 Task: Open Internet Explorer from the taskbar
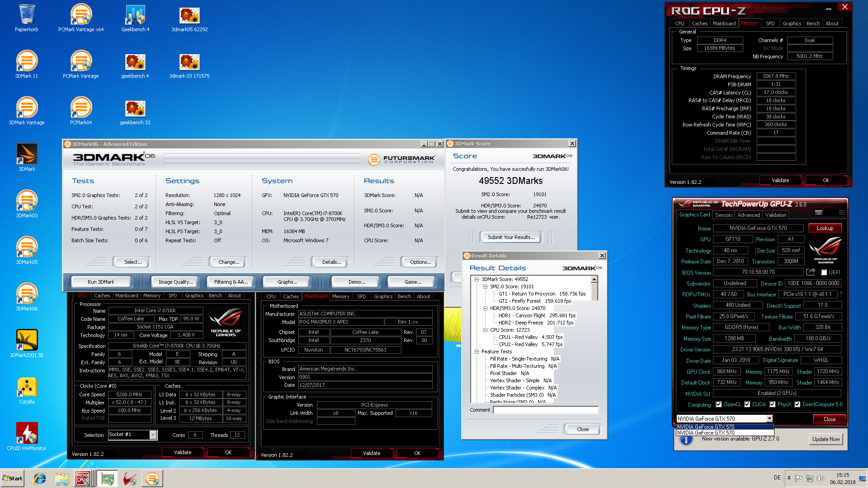point(40,479)
